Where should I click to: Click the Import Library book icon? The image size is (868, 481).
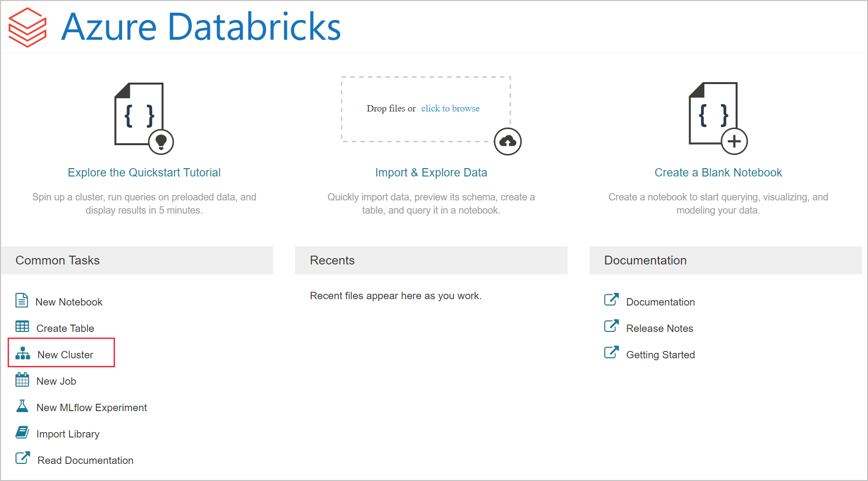(21, 432)
